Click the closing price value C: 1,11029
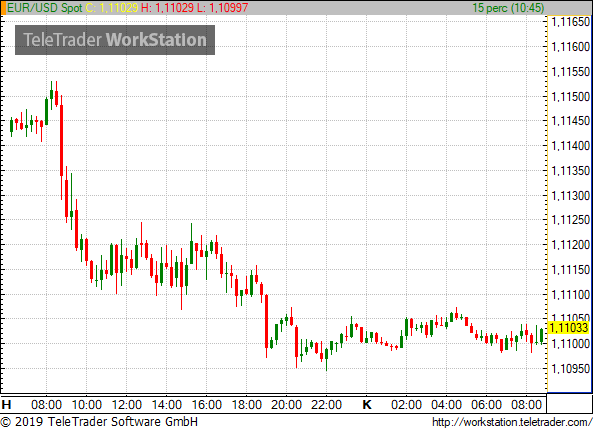The width and height of the screenshot is (593, 431). point(112,8)
